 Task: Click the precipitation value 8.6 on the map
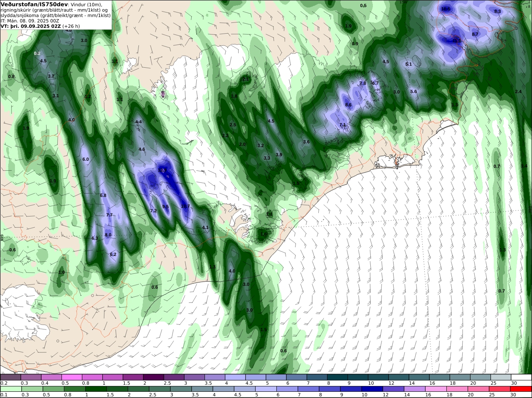point(348,105)
